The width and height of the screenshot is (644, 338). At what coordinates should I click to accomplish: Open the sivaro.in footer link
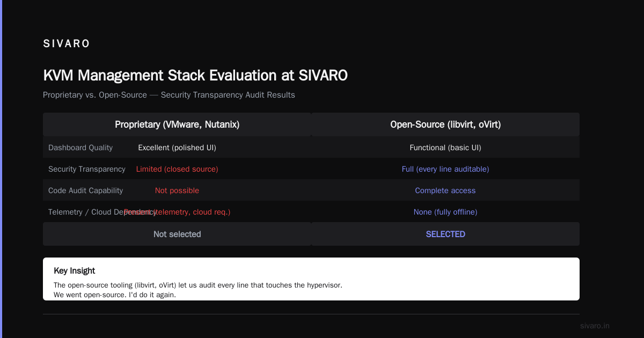pyautogui.click(x=595, y=326)
